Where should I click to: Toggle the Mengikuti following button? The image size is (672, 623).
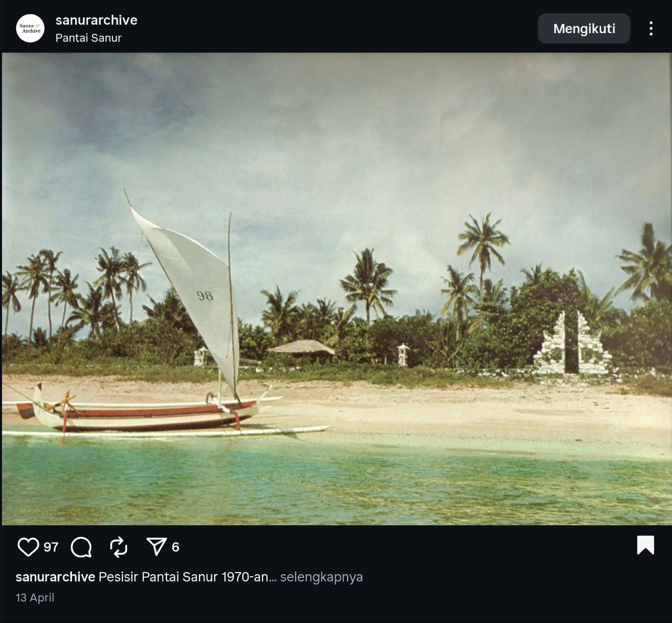[x=584, y=28]
